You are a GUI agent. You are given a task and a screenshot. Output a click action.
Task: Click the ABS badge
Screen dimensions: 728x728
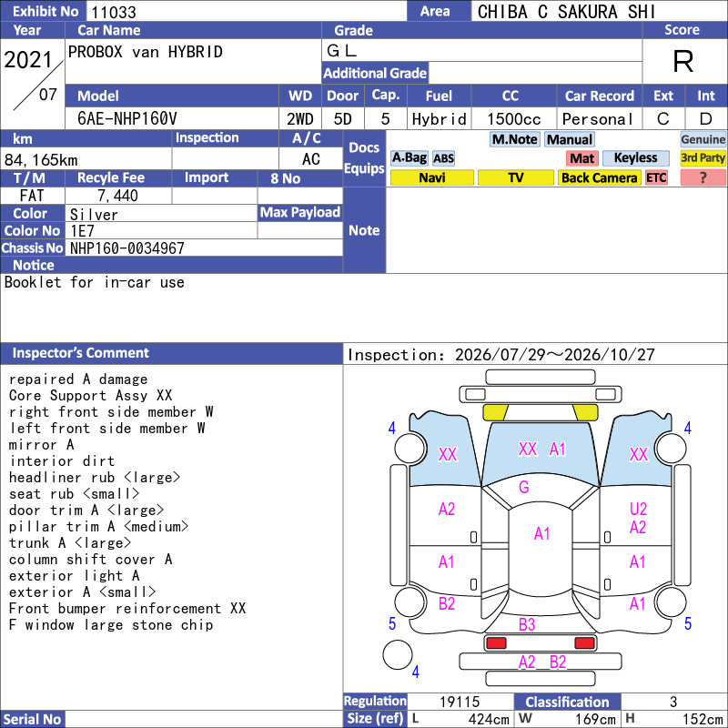pos(443,158)
